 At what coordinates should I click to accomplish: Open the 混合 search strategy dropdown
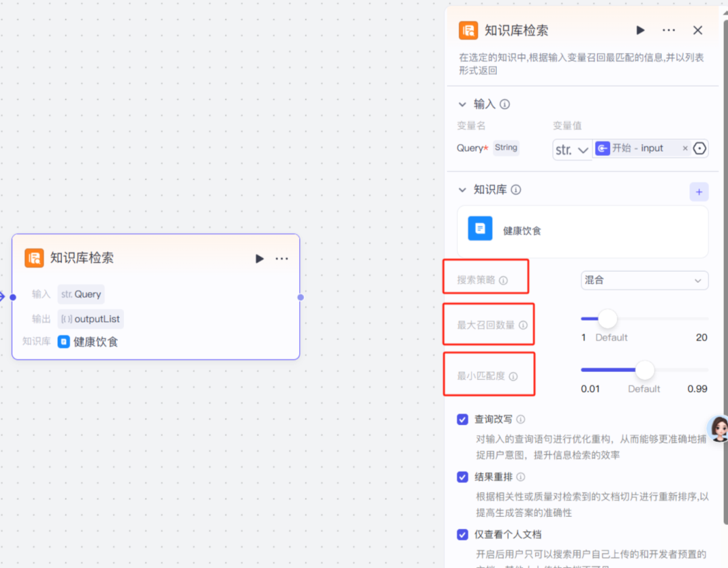coord(644,280)
